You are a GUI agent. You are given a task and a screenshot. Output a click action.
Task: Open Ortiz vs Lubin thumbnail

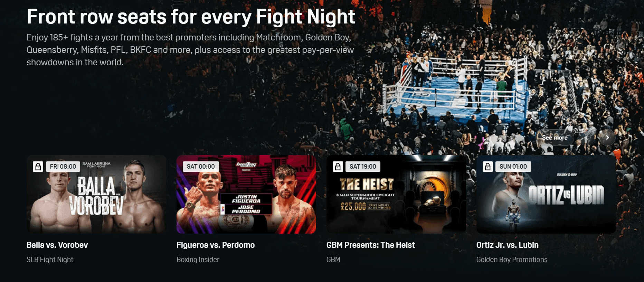click(546, 194)
